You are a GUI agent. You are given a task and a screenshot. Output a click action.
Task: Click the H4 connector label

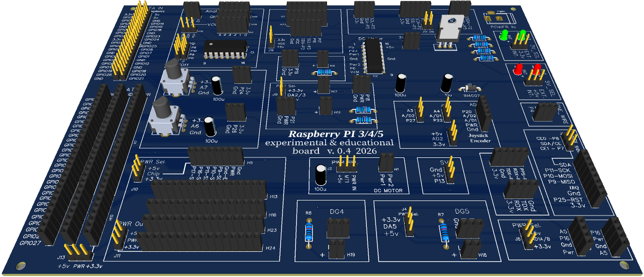coord(332,65)
